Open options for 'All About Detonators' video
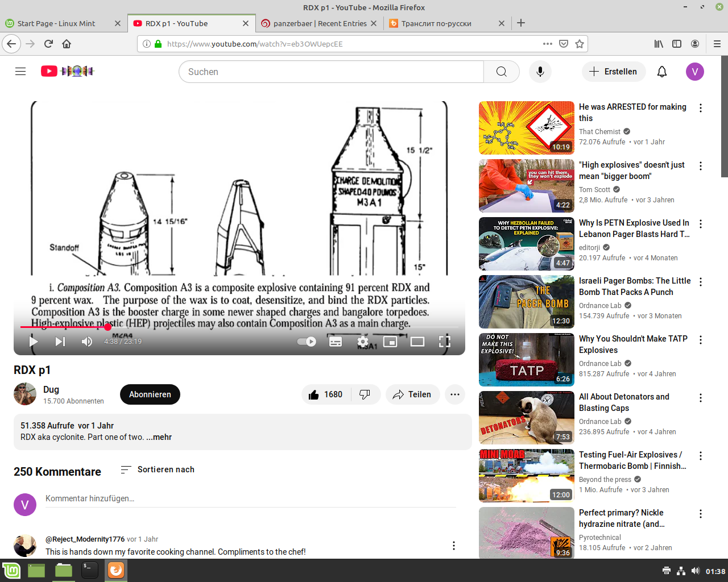Image resolution: width=728 pixels, height=582 pixels. (701, 398)
